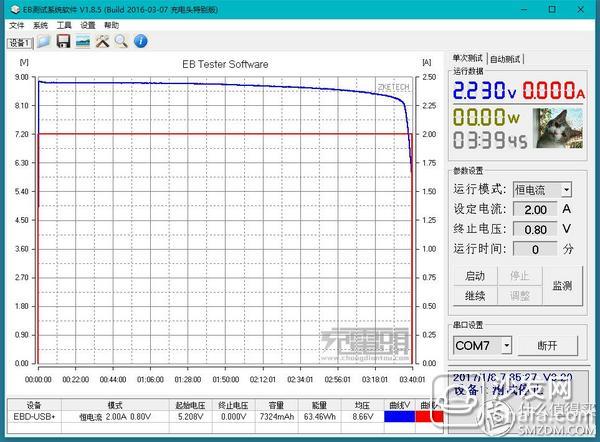The height and width of the screenshot is (442, 600).
Task: Click the 设备1 device button
Action: 20,43
